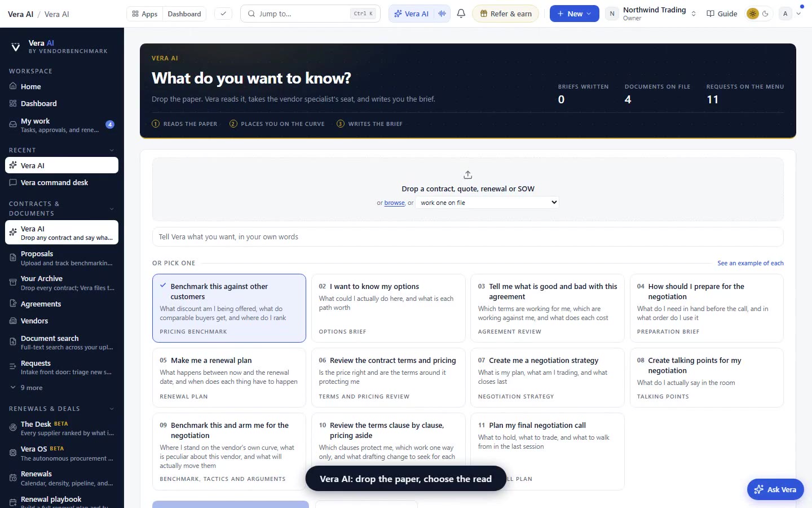Click the browse link in the drop zone
Viewport: 812px width, 508px height.
click(x=394, y=203)
